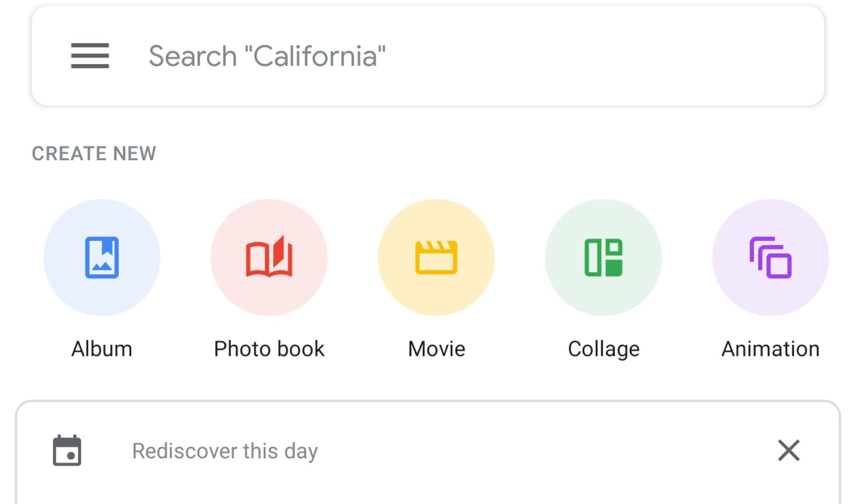Tap the red Photo book icon
855x504 pixels.
click(x=269, y=257)
